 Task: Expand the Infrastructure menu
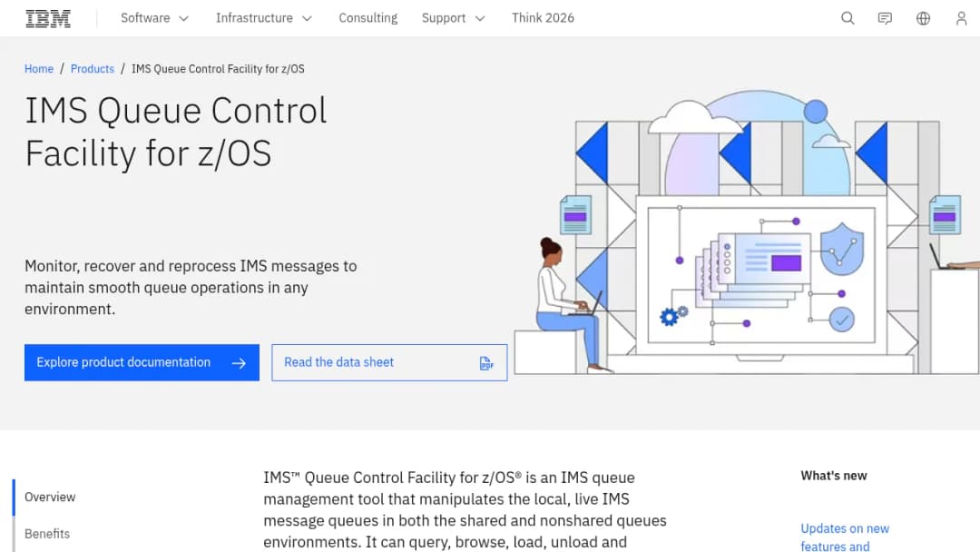264,18
